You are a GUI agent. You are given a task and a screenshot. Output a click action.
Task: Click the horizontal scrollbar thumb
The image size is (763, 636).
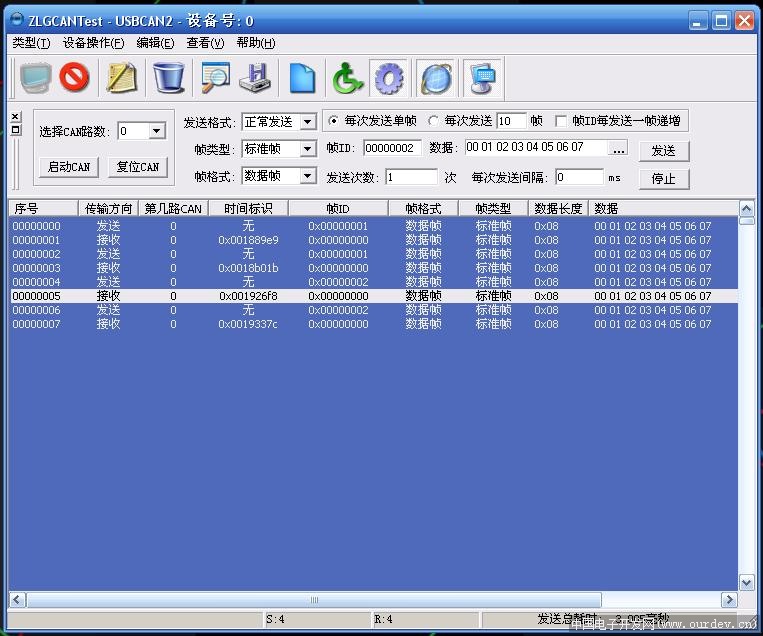point(314,600)
